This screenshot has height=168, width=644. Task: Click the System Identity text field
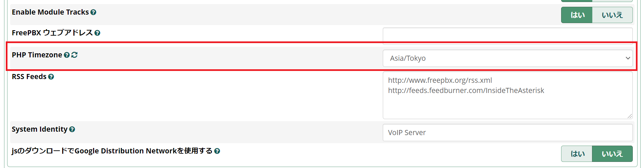(x=507, y=132)
